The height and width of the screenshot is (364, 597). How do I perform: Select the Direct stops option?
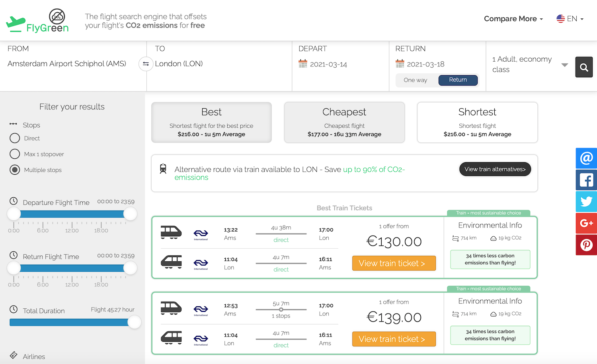15,138
